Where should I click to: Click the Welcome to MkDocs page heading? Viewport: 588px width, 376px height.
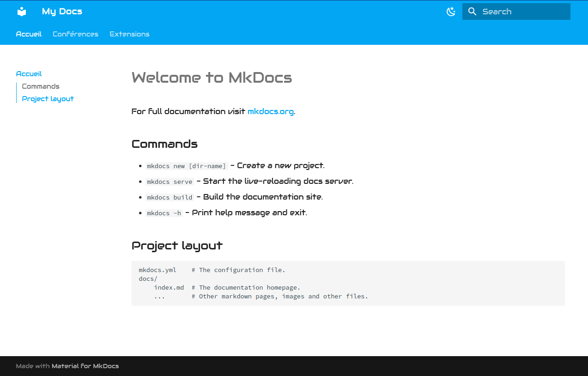212,78
